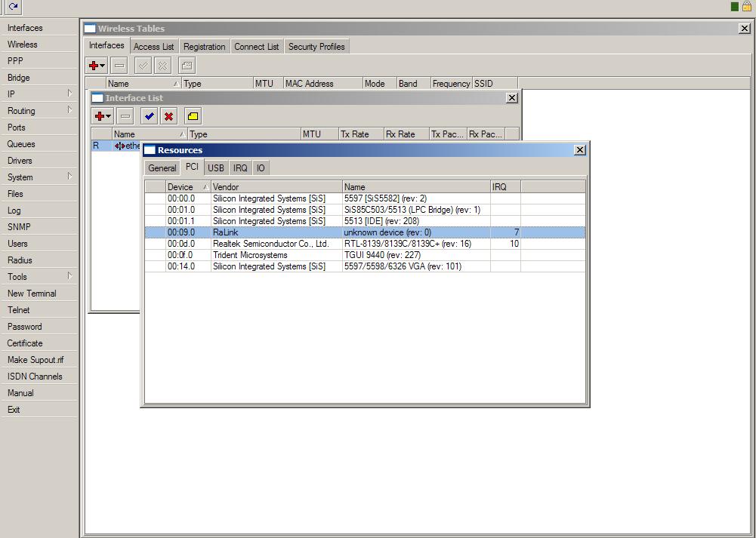The width and height of the screenshot is (756, 538).
Task: Switch to the General tab in Resources
Action: tap(162, 168)
